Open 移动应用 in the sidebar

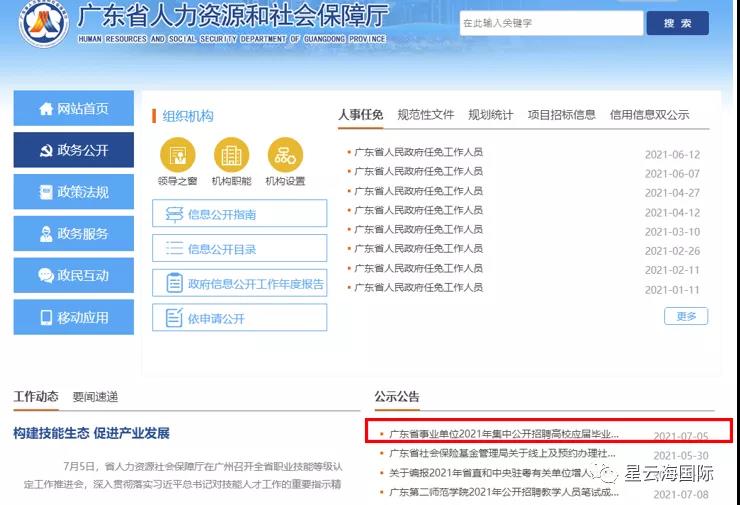click(x=74, y=317)
